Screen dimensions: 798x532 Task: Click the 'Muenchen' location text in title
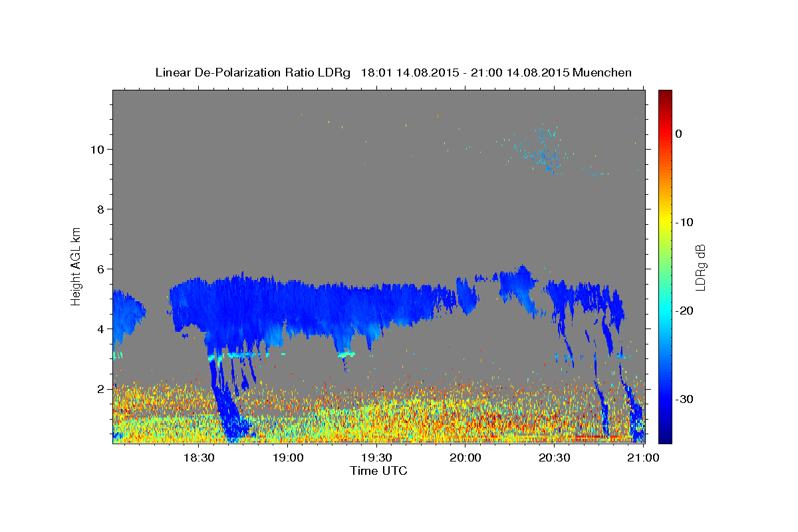coord(602,72)
